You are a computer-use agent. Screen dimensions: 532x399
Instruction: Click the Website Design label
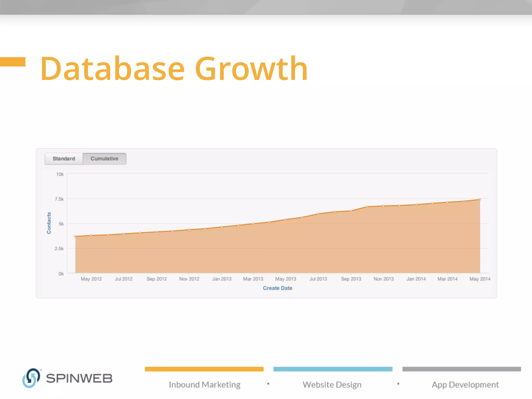pyautogui.click(x=332, y=385)
